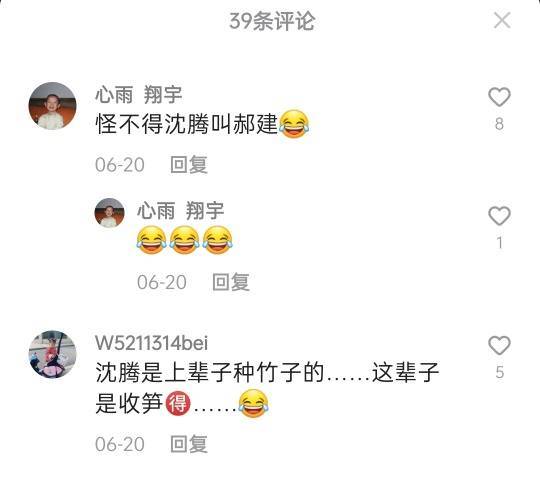The height and width of the screenshot is (483, 540).
Task: Like W5211314bei's comment with heart icon
Action: point(499,345)
